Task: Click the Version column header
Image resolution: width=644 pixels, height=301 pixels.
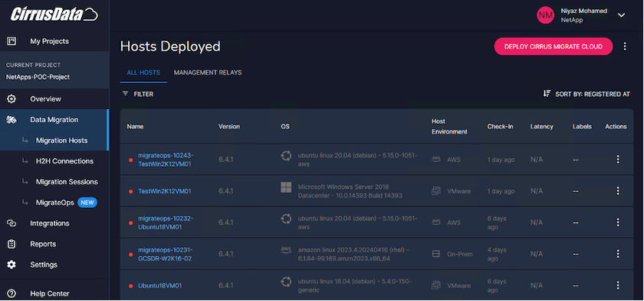Action: (x=229, y=127)
